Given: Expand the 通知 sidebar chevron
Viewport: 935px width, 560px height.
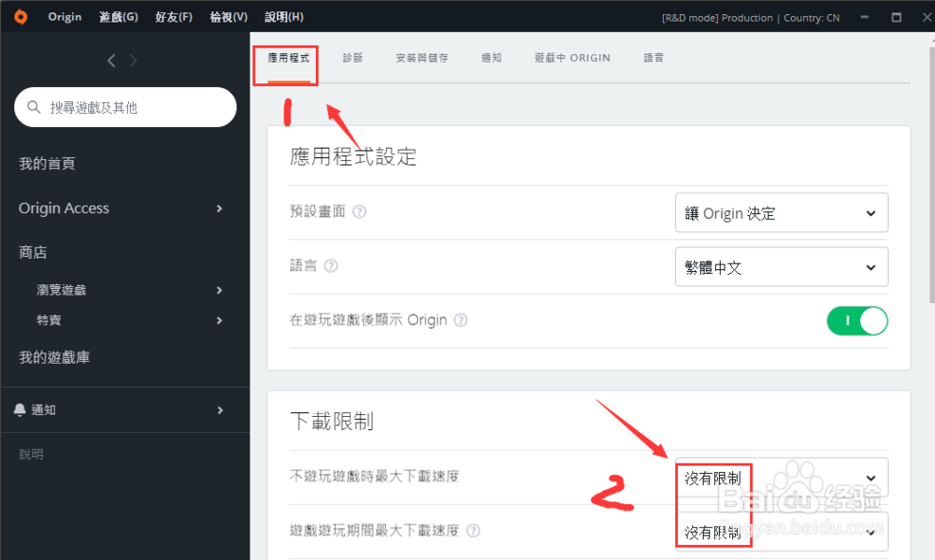Looking at the screenshot, I should [x=220, y=410].
